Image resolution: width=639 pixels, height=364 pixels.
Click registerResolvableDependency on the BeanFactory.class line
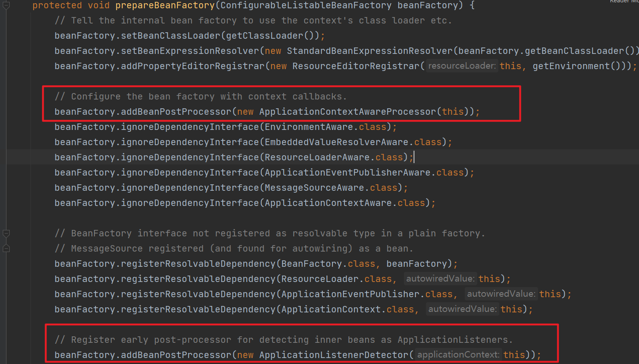pyautogui.click(x=198, y=264)
